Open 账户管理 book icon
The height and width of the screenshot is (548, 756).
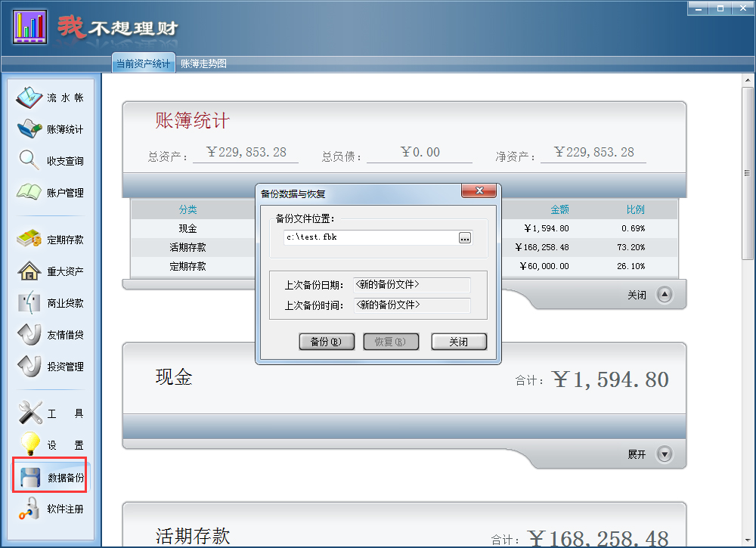click(29, 192)
